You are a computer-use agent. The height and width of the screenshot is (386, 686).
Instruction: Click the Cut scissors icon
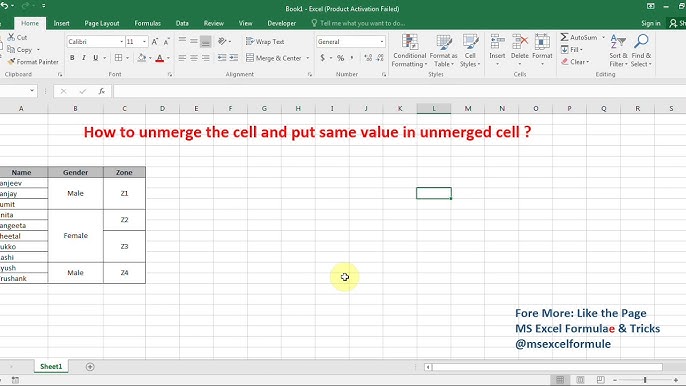pos(11,37)
